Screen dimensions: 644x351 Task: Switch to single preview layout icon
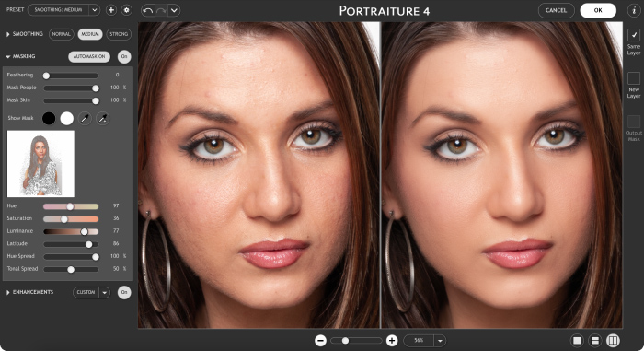point(577,340)
